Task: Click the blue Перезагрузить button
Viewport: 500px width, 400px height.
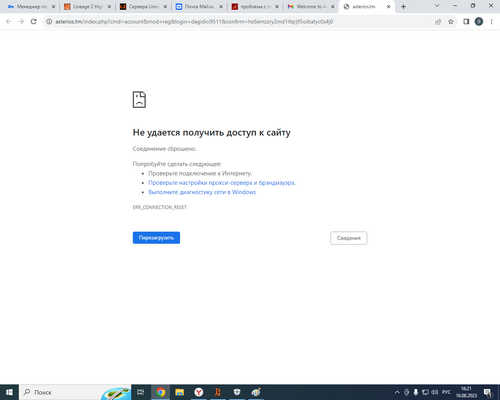Action: 156,238
